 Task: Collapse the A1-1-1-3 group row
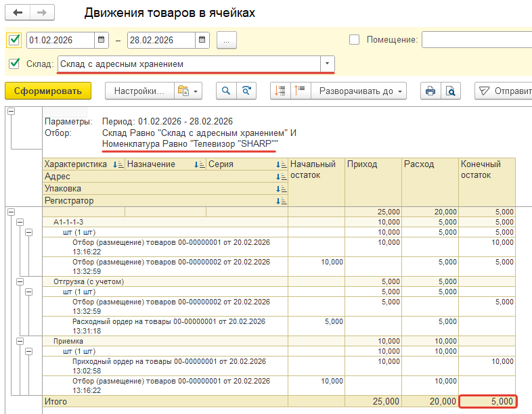[20, 222]
